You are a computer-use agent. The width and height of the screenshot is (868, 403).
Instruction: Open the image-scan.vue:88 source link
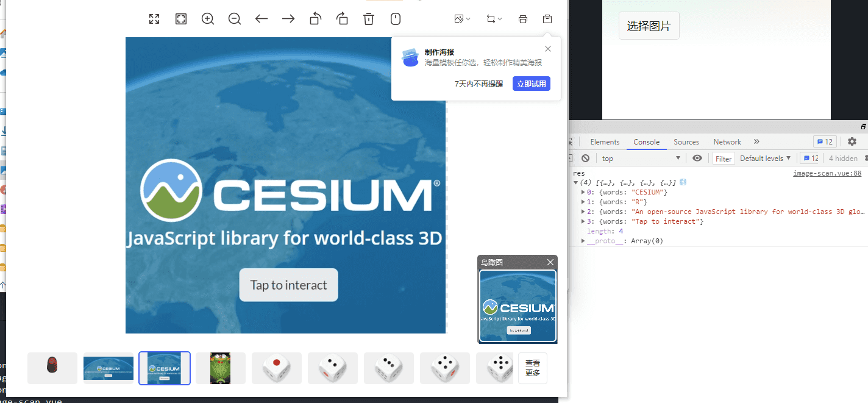(x=827, y=173)
